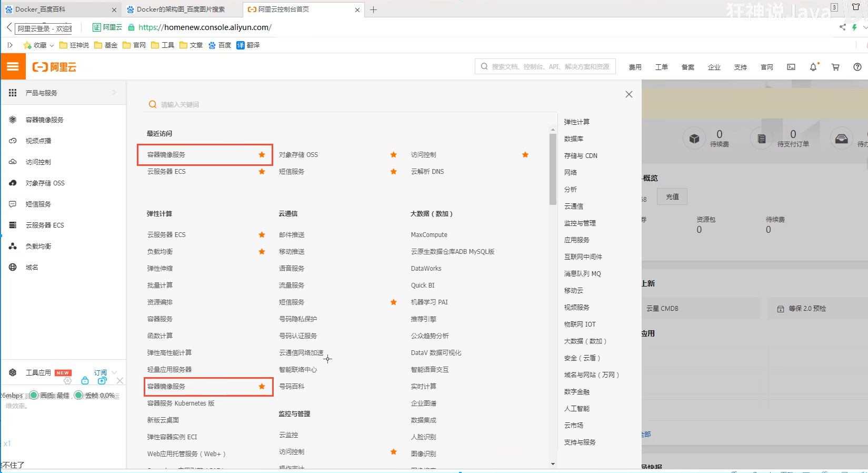
Task: Click the 待续费 cube icon on the dashboard
Action: click(694, 139)
